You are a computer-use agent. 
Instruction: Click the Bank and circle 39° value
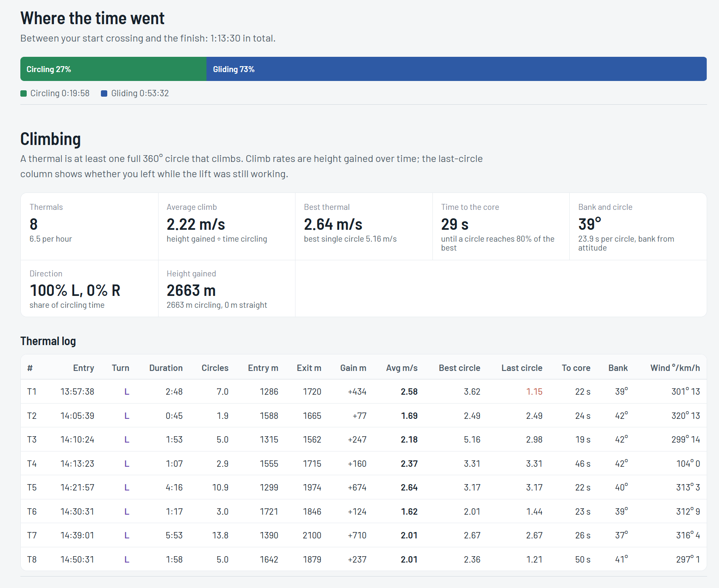tap(590, 223)
